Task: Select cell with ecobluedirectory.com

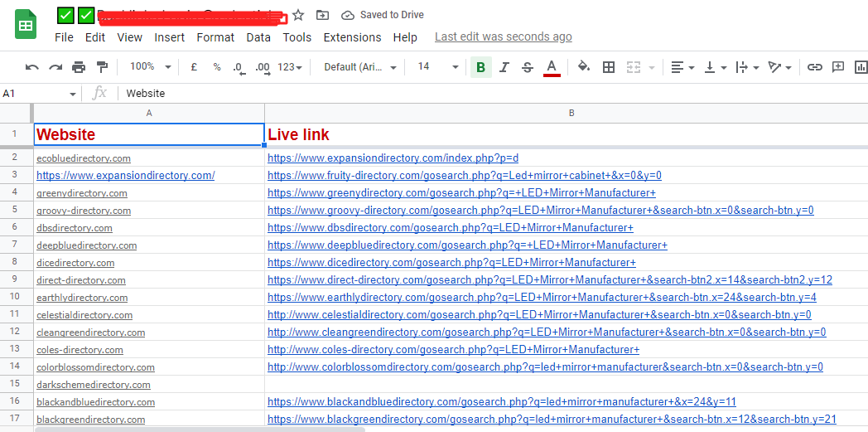Action: [149, 158]
